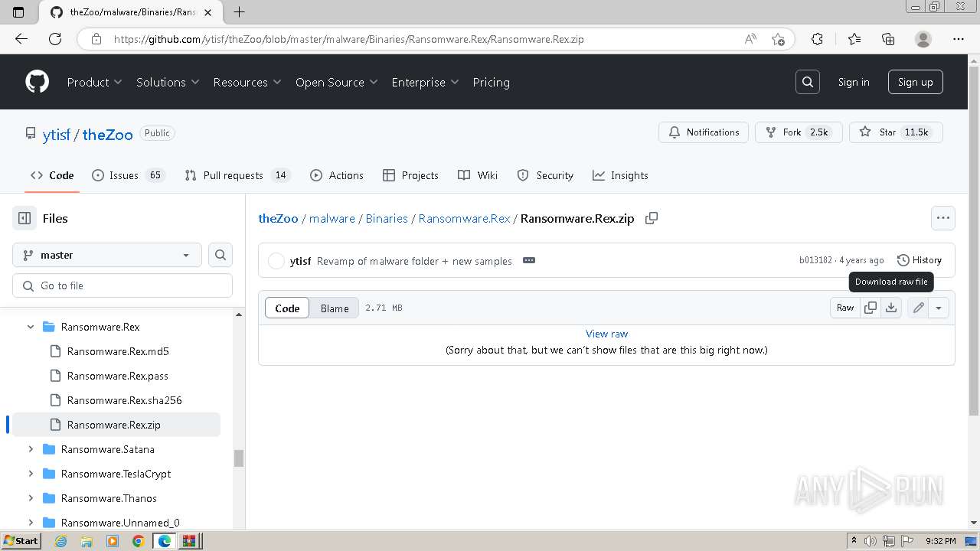This screenshot has width=980, height=551.
Task: Expand Ransomware.TeslaCrypt folder chevron
Action: [x=31, y=474]
